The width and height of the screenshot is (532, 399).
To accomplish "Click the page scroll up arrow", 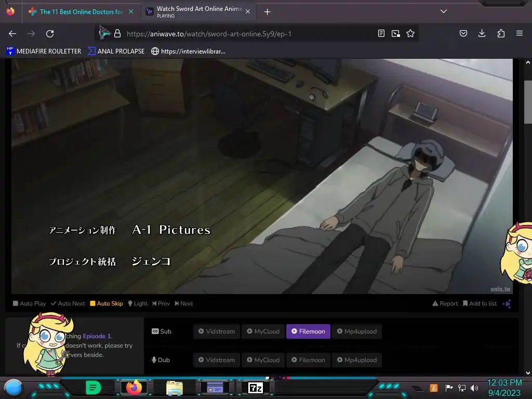I will pyautogui.click(x=528, y=62).
